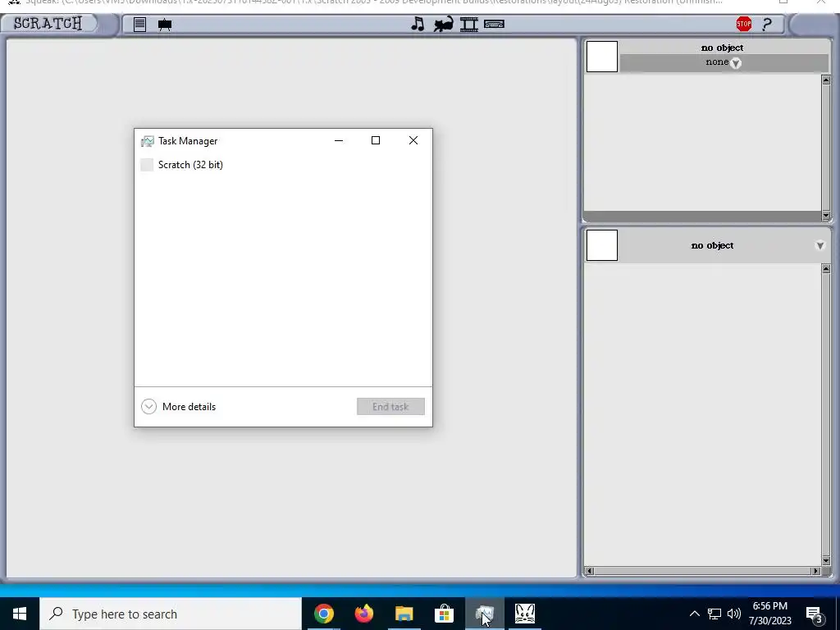Minimize the Task Manager window
This screenshot has height=630, width=840.
coord(339,140)
